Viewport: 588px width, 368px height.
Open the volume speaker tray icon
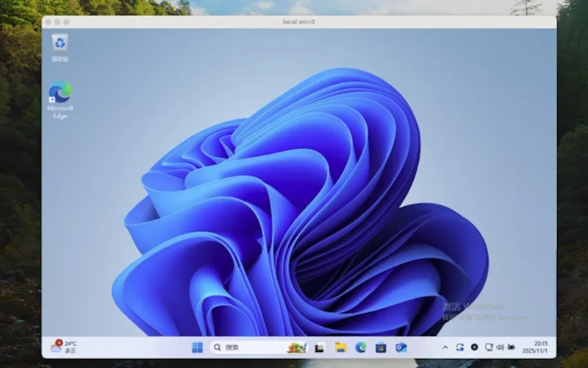tap(500, 347)
